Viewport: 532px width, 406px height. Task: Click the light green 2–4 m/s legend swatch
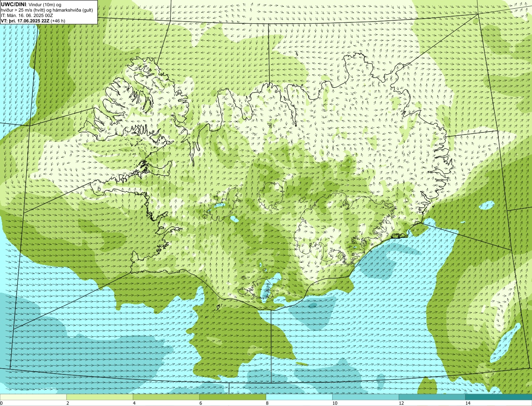pos(100,397)
